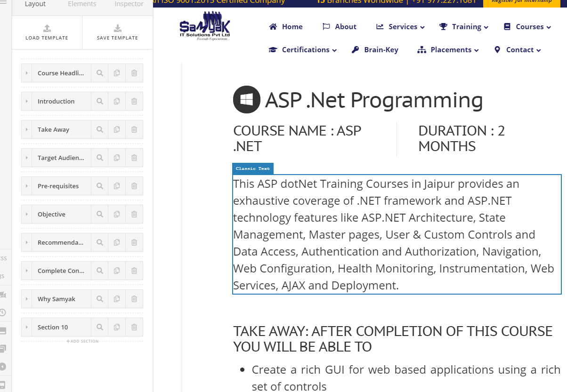The height and width of the screenshot is (392, 567).
Task: Click the Load Template upload icon
Action: point(47,28)
